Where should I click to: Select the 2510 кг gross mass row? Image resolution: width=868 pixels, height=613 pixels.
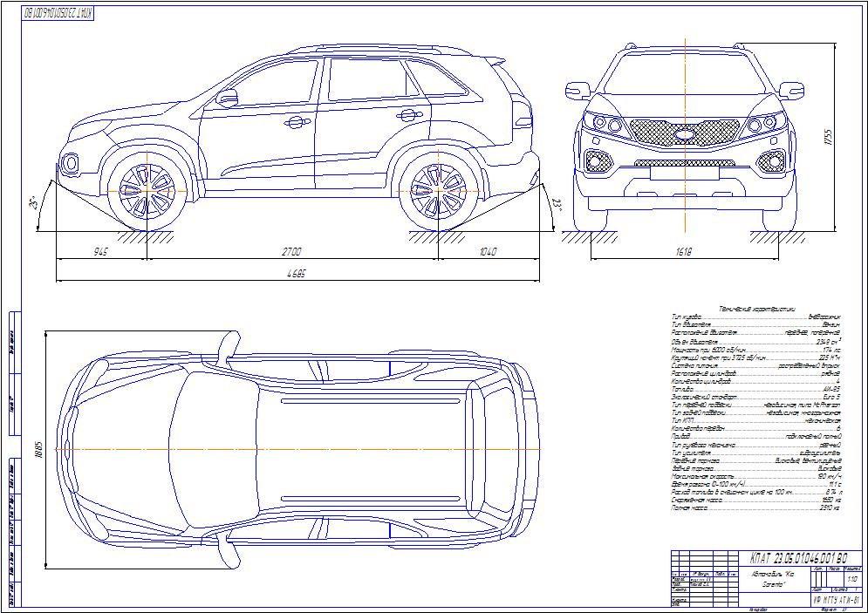tap(755, 507)
